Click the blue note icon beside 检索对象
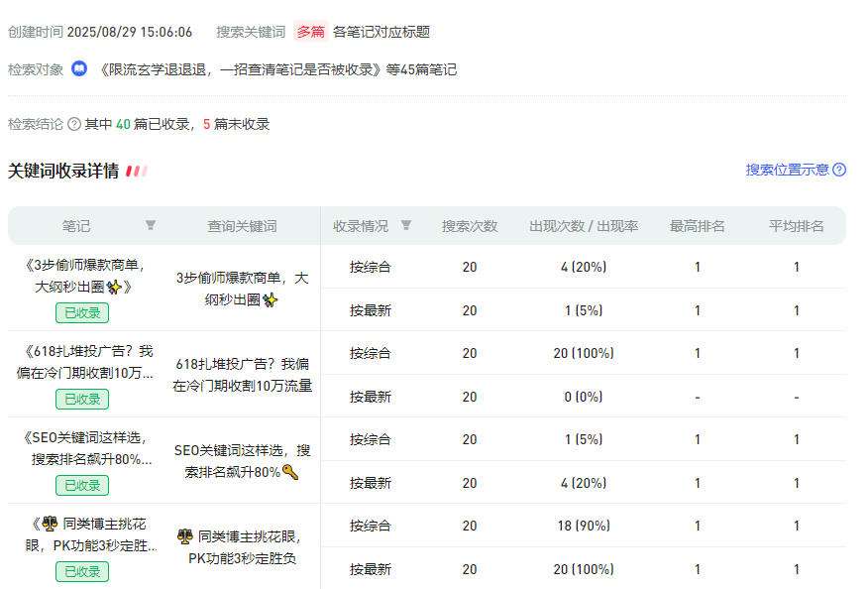Screen dimensions: 868x589 pyautogui.click(x=80, y=69)
